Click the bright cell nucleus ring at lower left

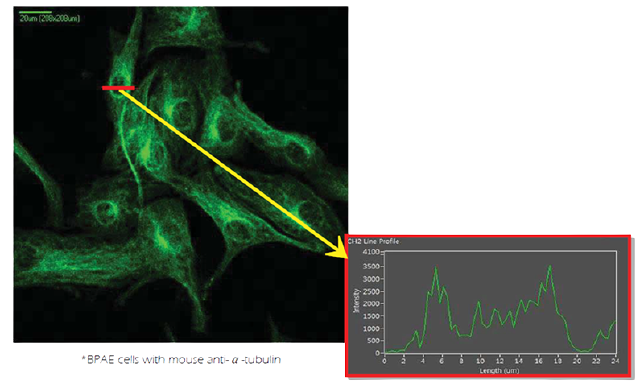pyautogui.click(x=106, y=211)
